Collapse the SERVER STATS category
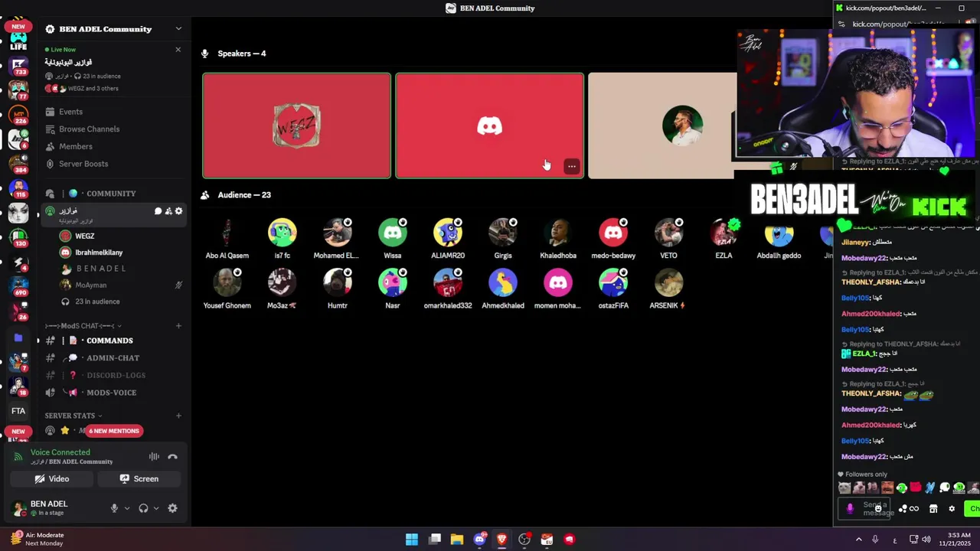This screenshot has height=551, width=980. point(73,416)
